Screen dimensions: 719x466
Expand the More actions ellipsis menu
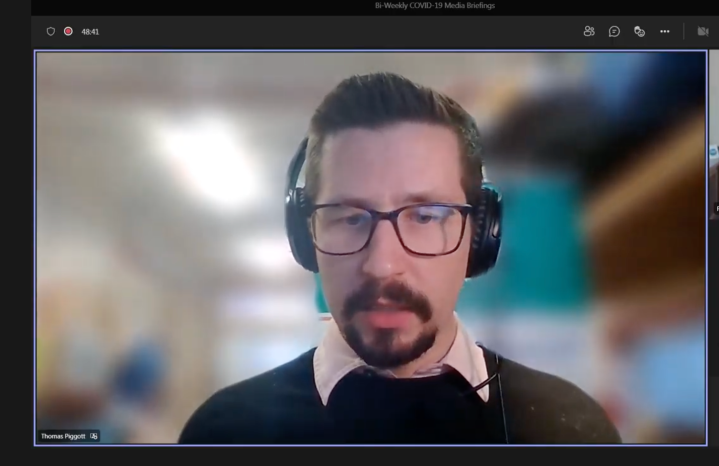pos(665,31)
